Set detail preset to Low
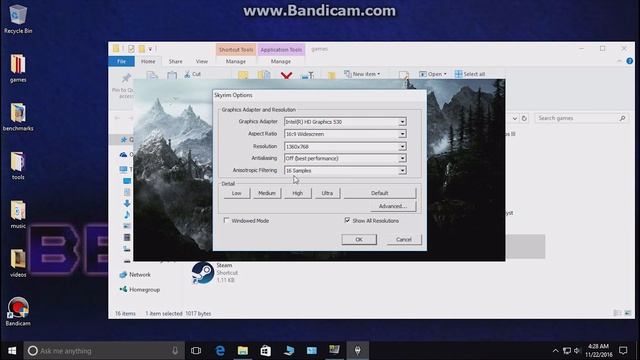 [237, 193]
